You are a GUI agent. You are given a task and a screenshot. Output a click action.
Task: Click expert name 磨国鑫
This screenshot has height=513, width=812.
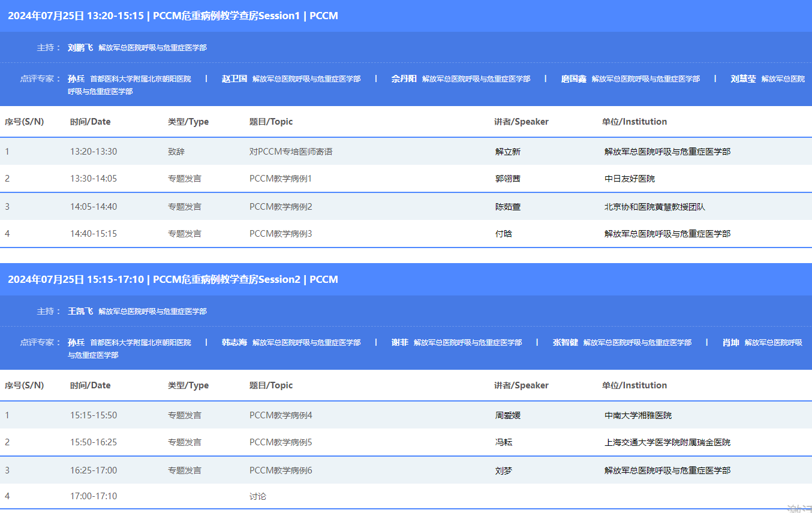574,79
